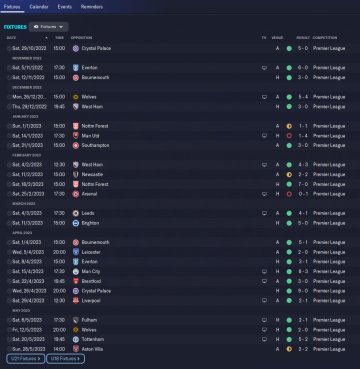Click the red loss indicator on Arsenal match
This screenshot has height=369, width=360.
[x=289, y=194]
